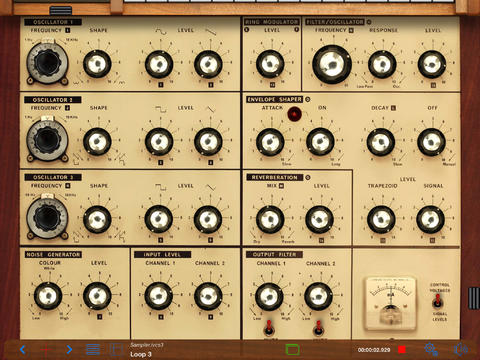Click the small circle beside Envelope Shaper label
The width and height of the screenshot is (480, 360).
pyautogui.click(x=308, y=99)
